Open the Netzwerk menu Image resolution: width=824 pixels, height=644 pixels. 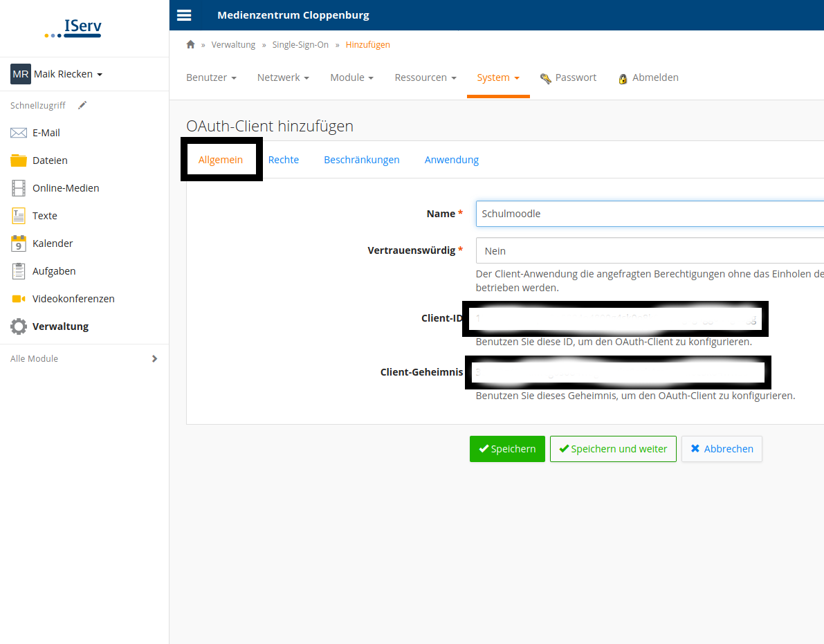pos(283,77)
